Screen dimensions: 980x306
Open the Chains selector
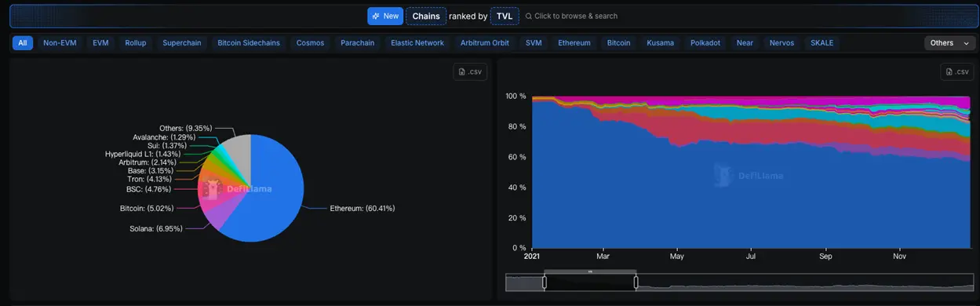pos(426,16)
